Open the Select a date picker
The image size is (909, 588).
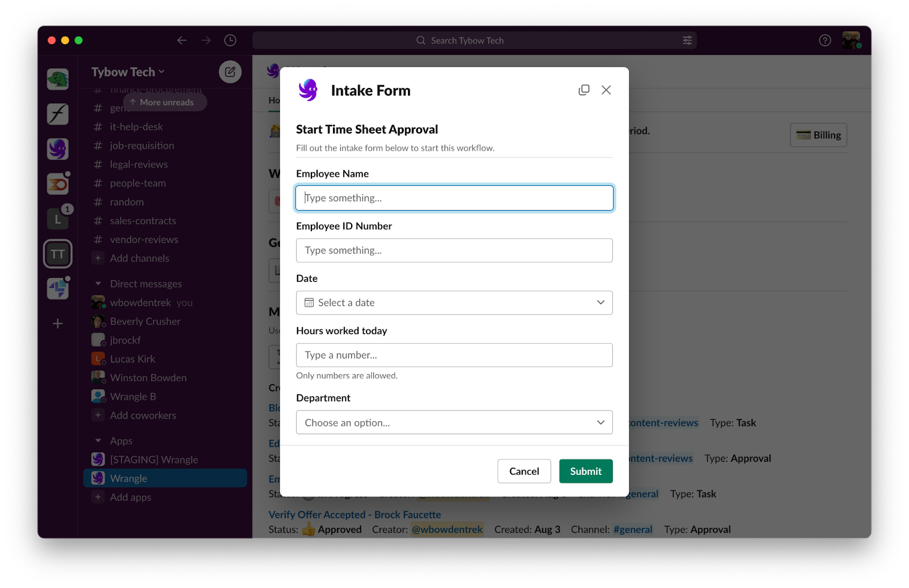click(x=454, y=303)
